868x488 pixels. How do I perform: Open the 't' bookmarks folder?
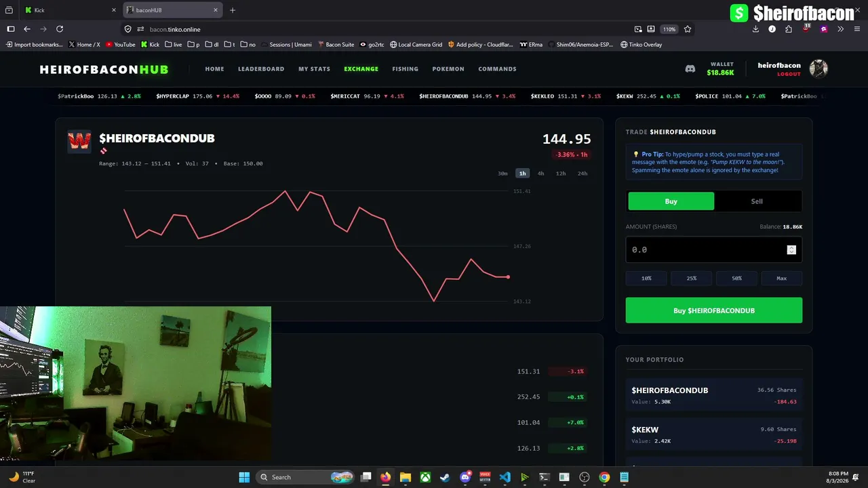[230, 45]
